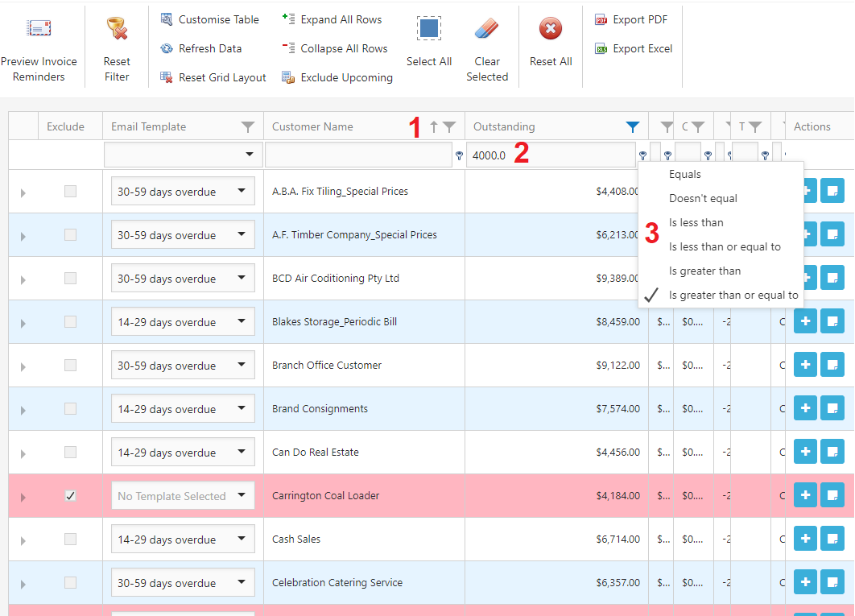The width and height of the screenshot is (855, 616).
Task: Expand the A.F. Timber Company_Special Prices row
Action: pos(23,236)
